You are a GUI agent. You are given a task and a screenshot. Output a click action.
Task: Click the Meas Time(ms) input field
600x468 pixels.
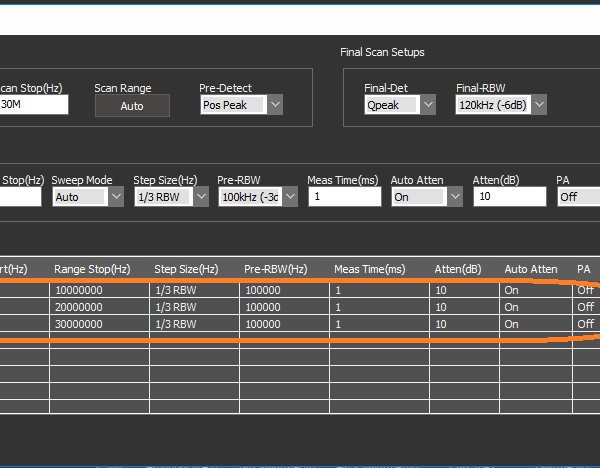coord(344,197)
